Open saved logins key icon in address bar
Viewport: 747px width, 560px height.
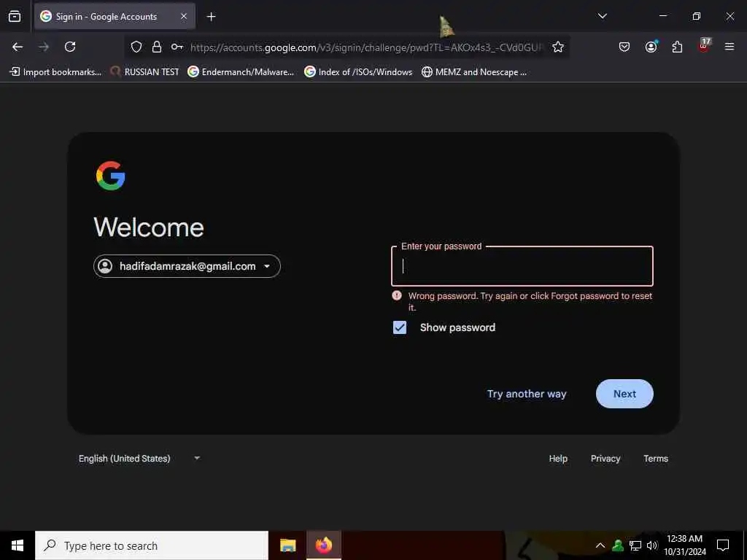pyautogui.click(x=177, y=47)
